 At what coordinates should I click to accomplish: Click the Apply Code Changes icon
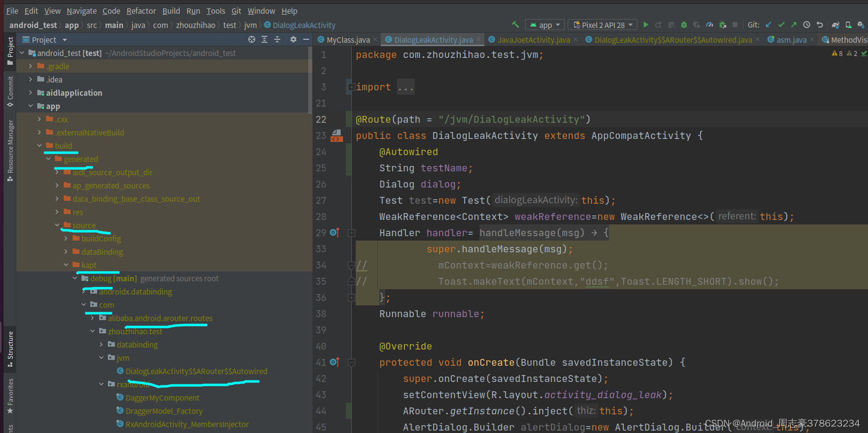[x=671, y=25]
